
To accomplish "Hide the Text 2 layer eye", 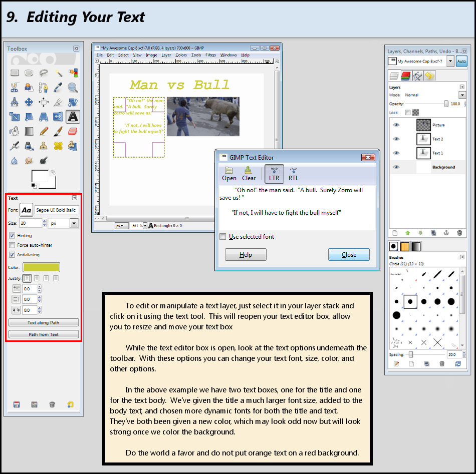I will [x=396, y=139].
